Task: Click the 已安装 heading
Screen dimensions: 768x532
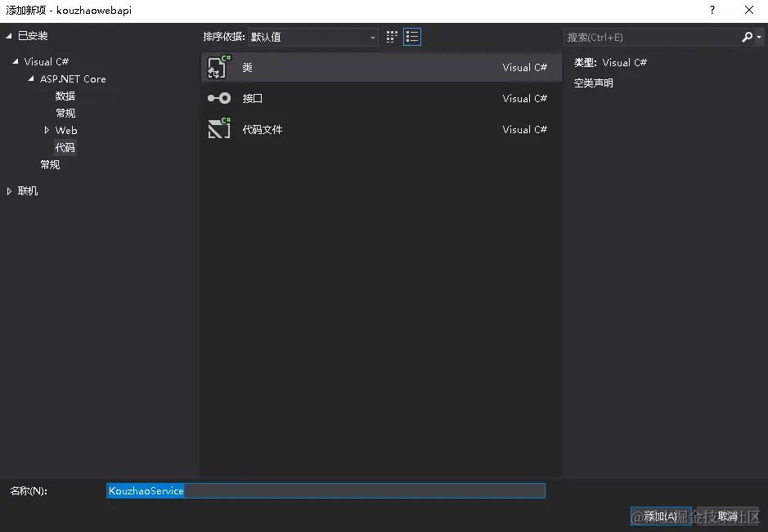Action: [x=33, y=36]
